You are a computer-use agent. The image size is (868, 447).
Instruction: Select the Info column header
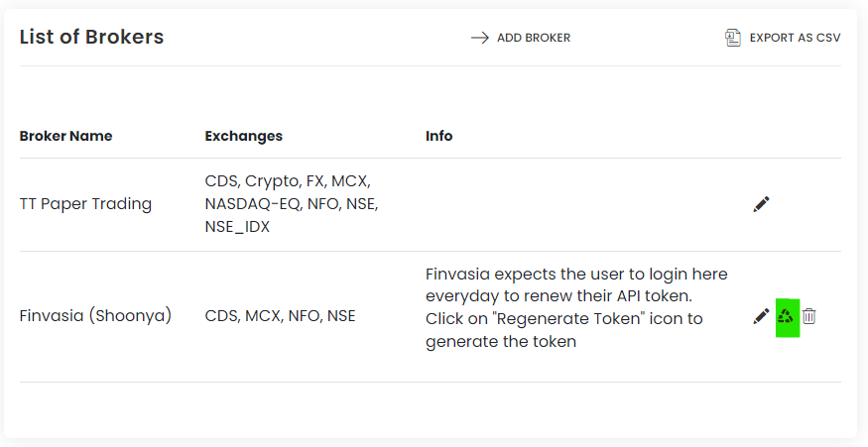439,136
